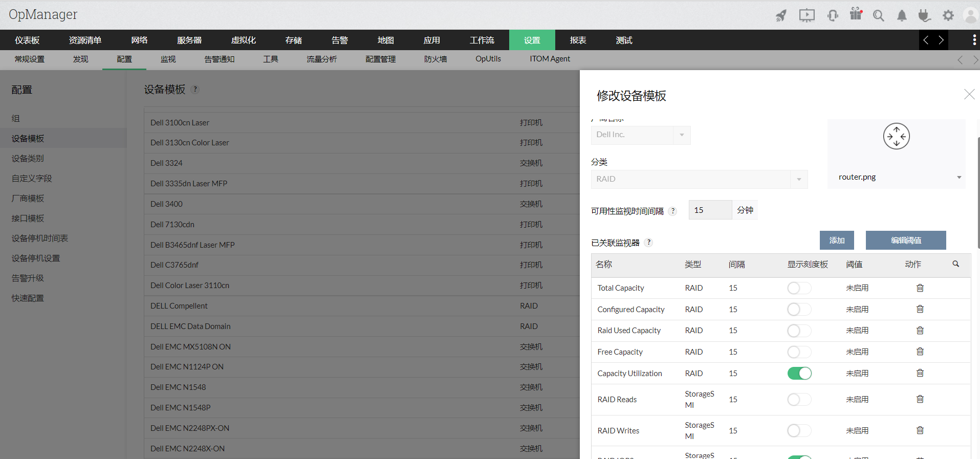
Task: Open the 组 sidebar item
Action: pos(16,119)
